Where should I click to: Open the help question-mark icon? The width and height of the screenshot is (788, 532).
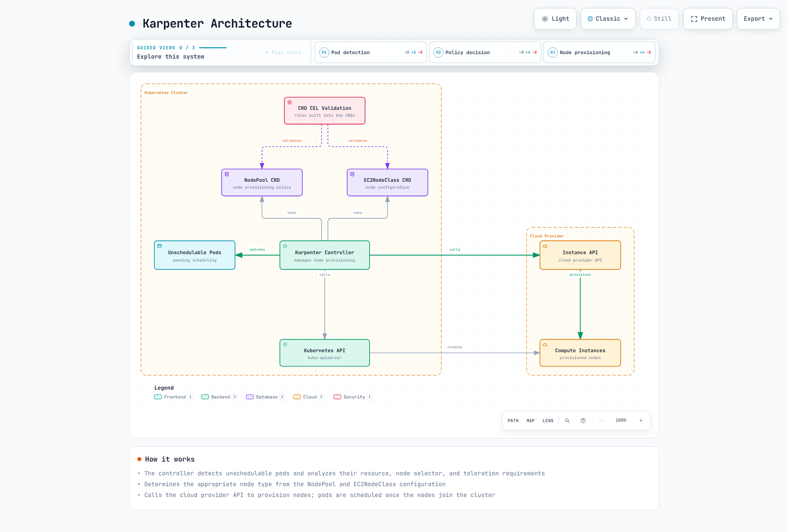pos(583,421)
